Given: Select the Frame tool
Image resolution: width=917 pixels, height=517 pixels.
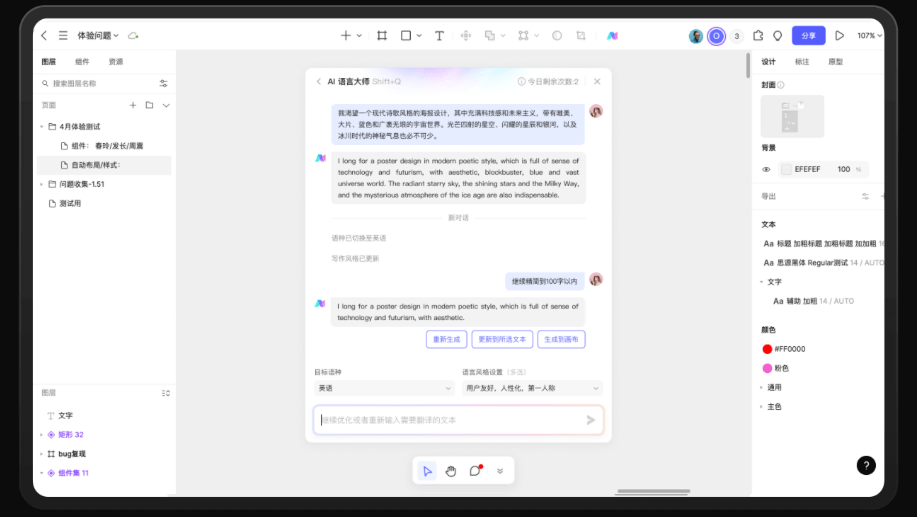Looking at the screenshot, I should 382,36.
